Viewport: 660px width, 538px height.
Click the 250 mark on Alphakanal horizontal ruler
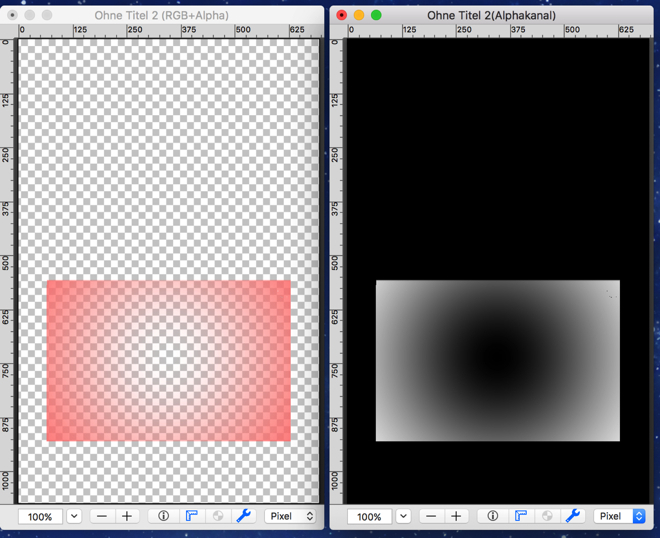click(x=464, y=29)
